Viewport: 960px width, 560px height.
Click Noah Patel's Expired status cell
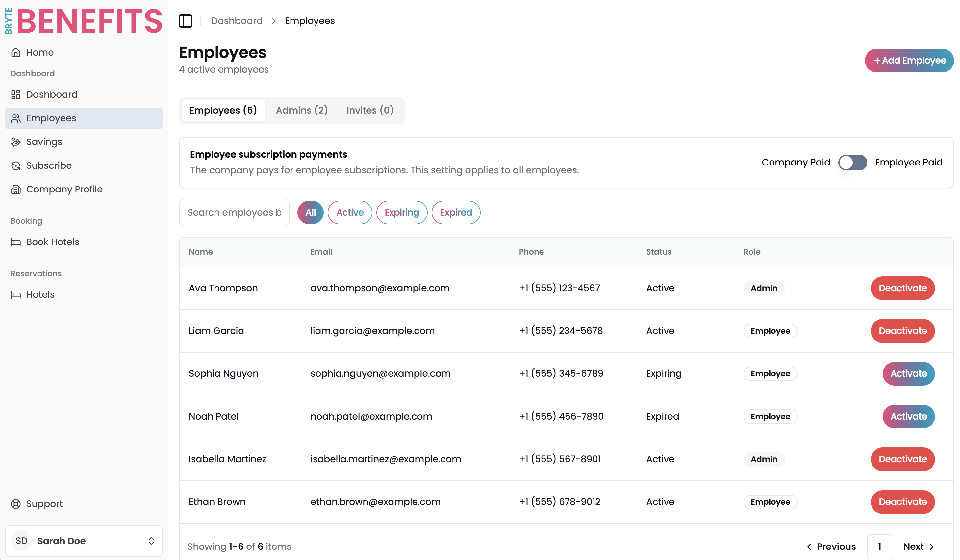coord(663,417)
